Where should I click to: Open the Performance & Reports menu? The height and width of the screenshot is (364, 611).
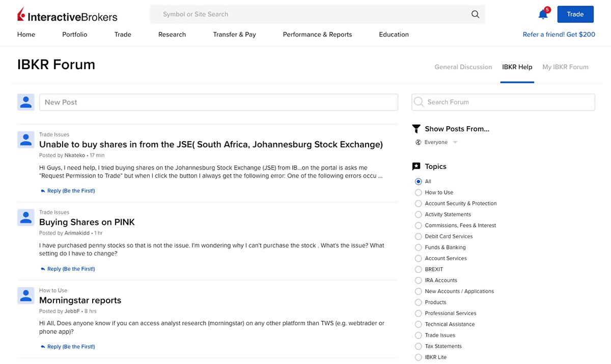(x=317, y=34)
